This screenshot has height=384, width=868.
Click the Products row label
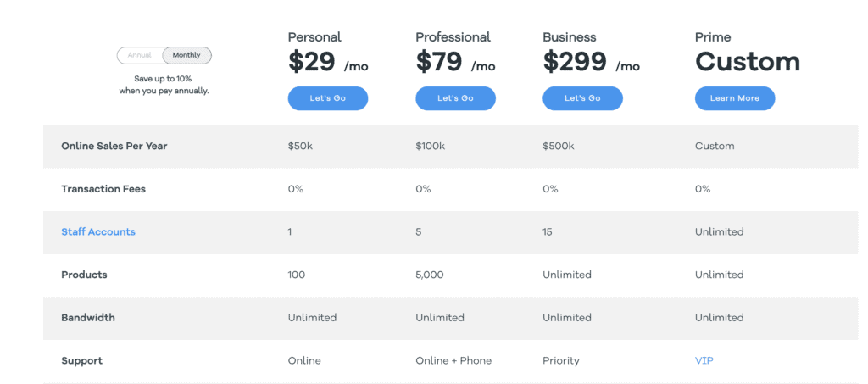pos(84,275)
